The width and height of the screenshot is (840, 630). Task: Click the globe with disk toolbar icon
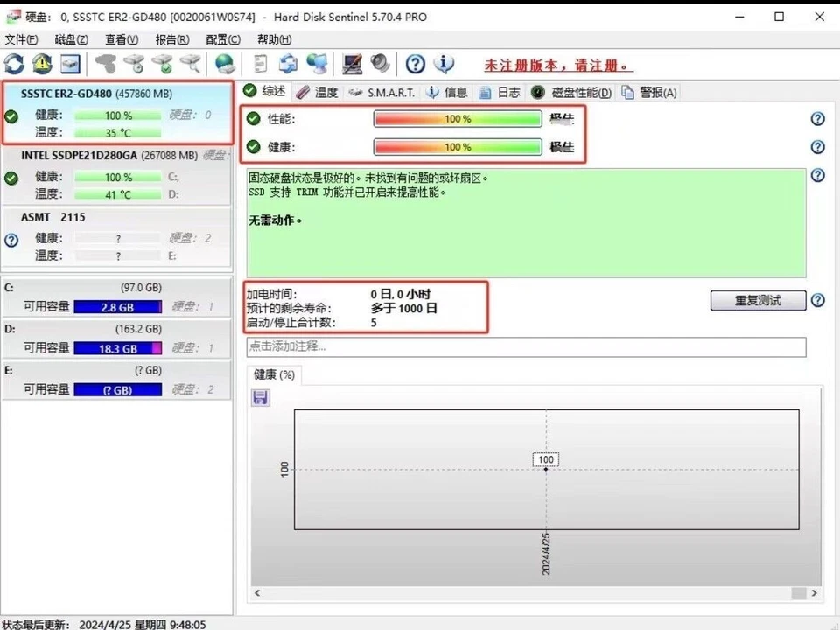(225, 64)
